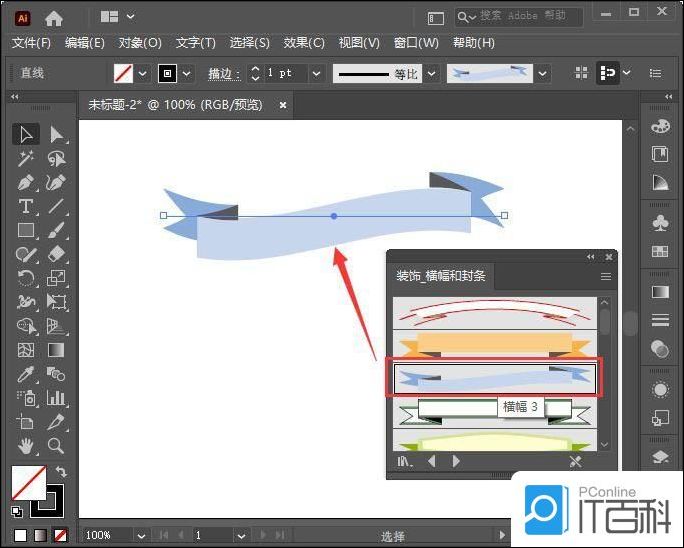Select the Scale tool
This screenshot has height=548, width=684.
[56, 278]
